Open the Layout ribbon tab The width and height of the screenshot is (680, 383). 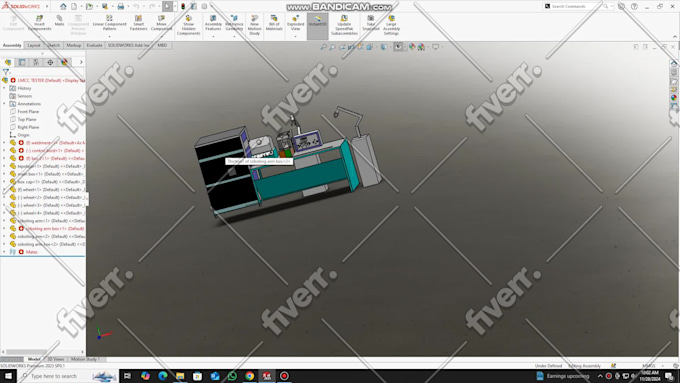33,45
